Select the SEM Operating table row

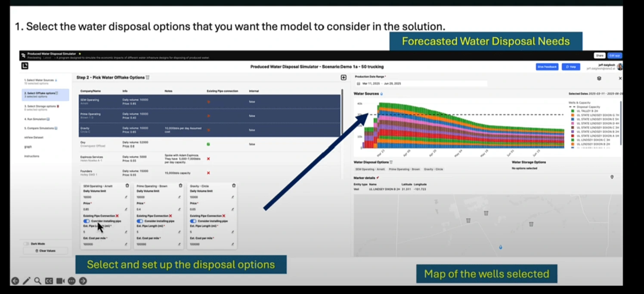point(210,102)
